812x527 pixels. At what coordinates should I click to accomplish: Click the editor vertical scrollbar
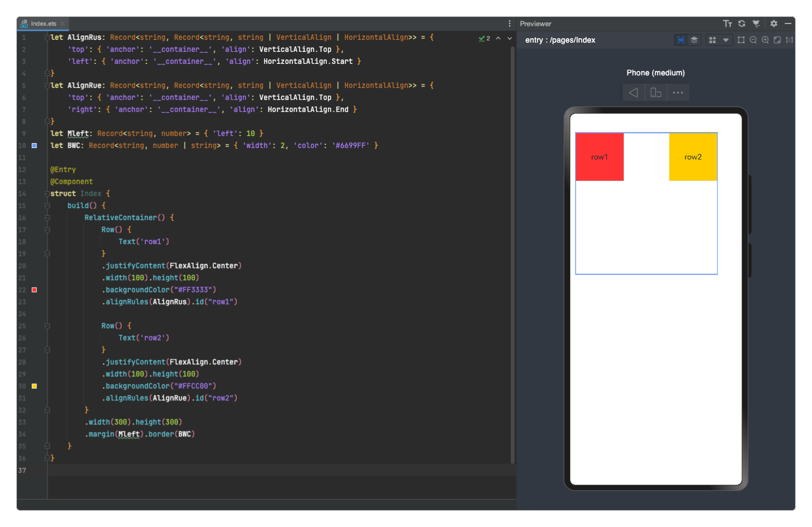click(x=512, y=254)
